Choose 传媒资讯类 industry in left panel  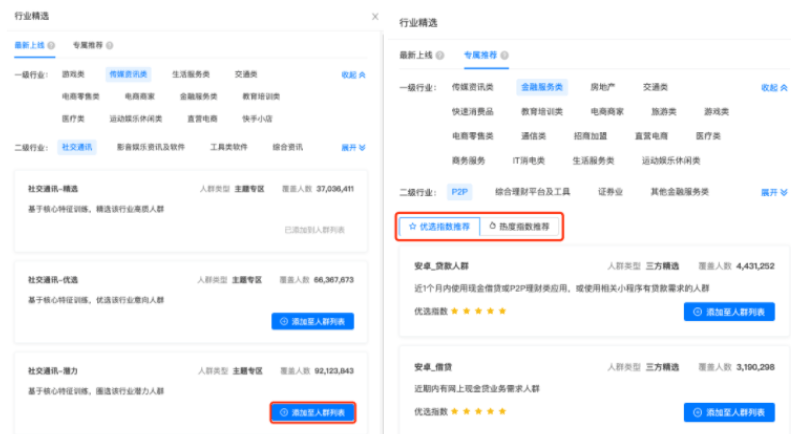[x=128, y=74]
